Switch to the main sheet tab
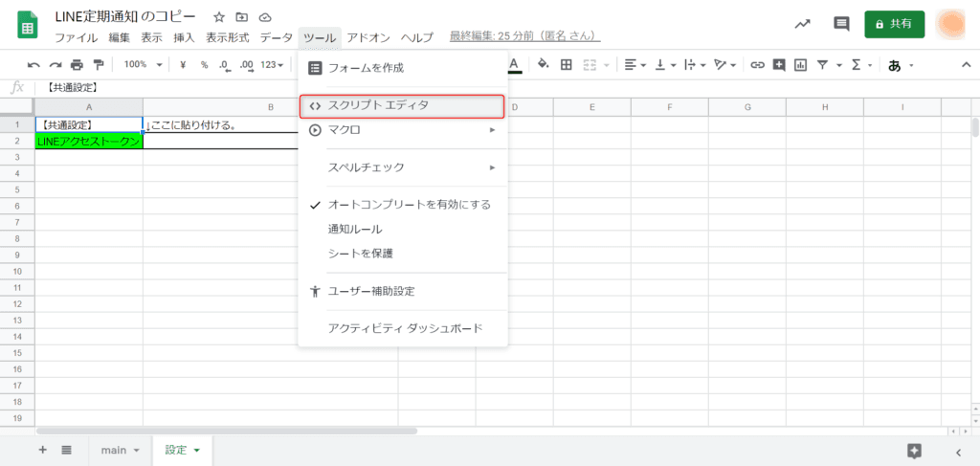The image size is (980, 466). click(113, 450)
